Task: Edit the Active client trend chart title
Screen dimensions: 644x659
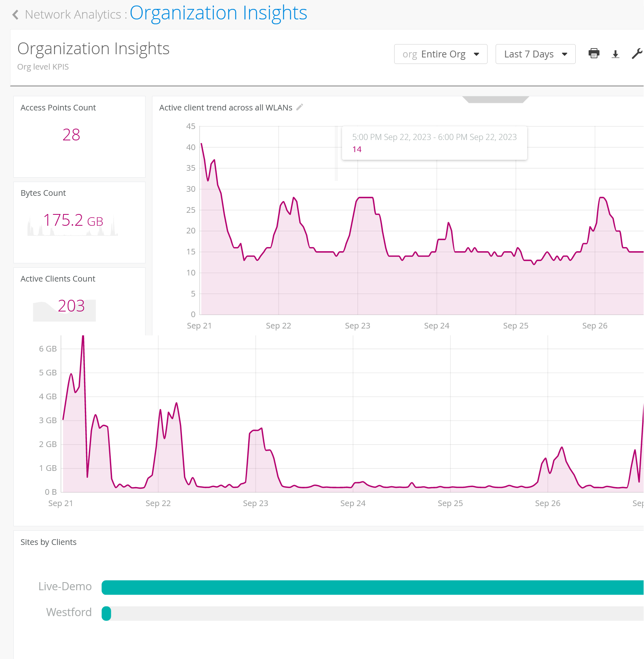Action: [x=300, y=107]
